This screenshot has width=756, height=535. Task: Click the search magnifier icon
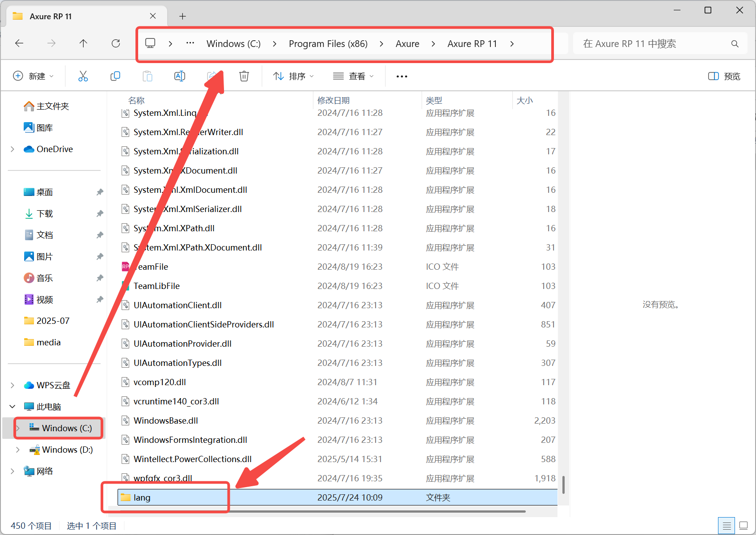735,44
